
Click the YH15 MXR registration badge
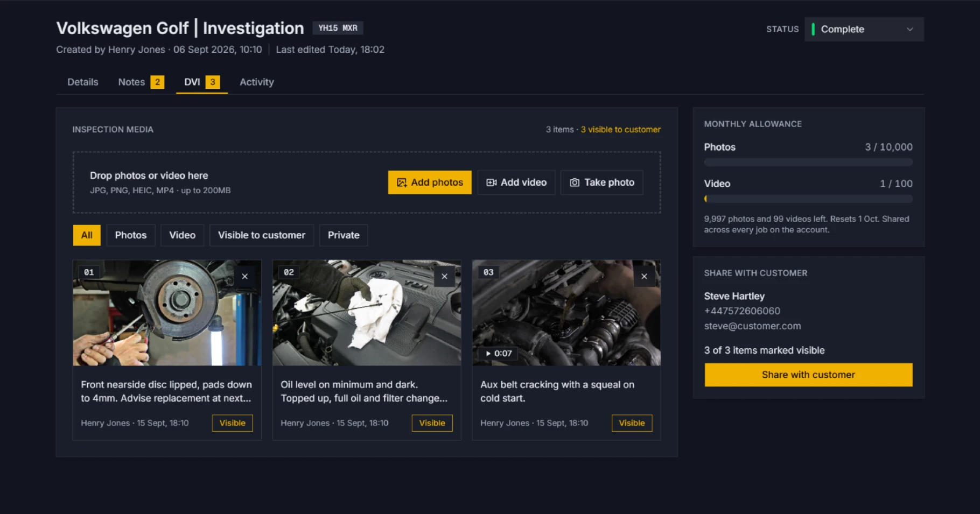(x=338, y=28)
